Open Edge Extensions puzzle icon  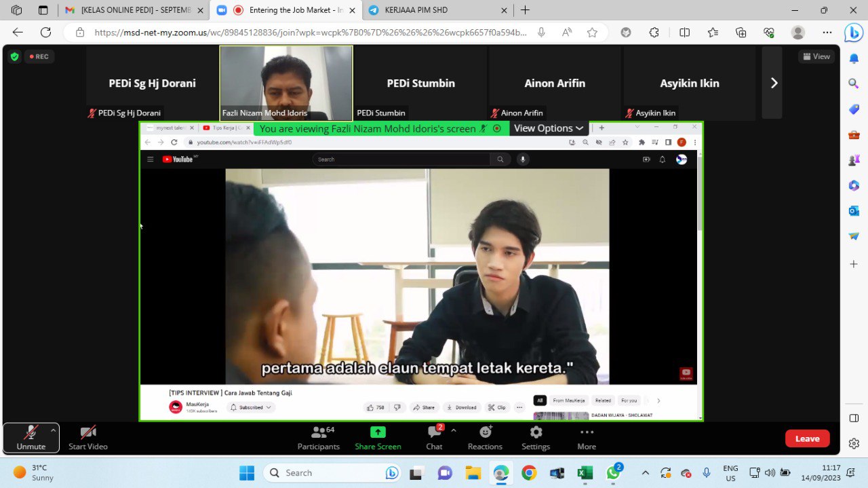point(654,32)
